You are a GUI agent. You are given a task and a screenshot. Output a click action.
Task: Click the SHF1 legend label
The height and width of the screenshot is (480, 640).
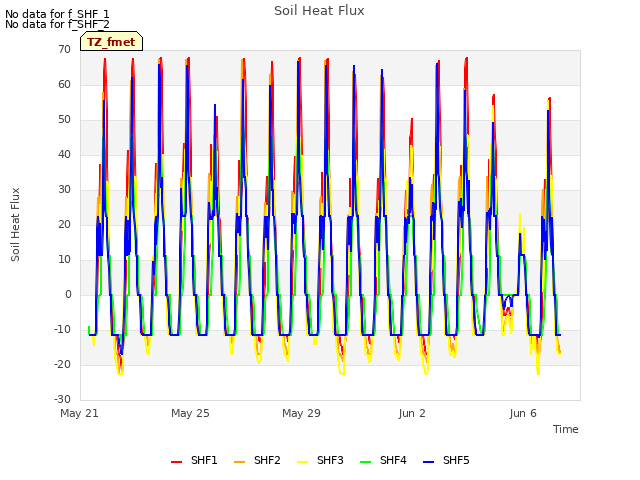[204, 460]
